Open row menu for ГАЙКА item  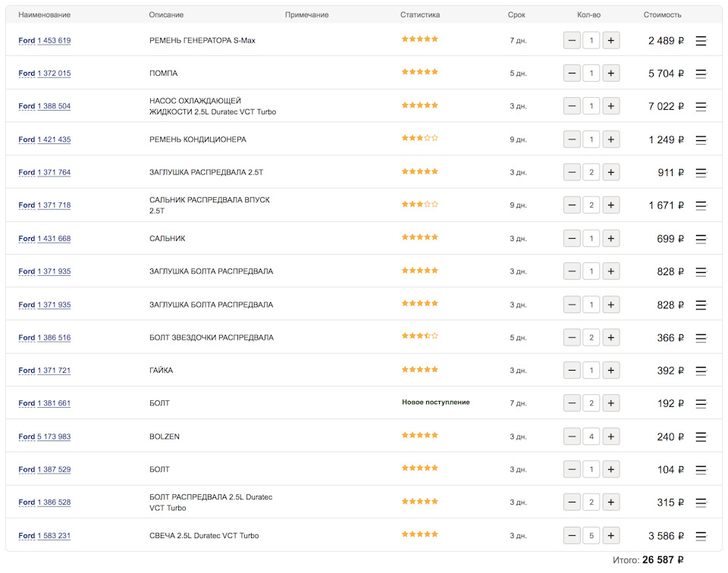click(701, 371)
